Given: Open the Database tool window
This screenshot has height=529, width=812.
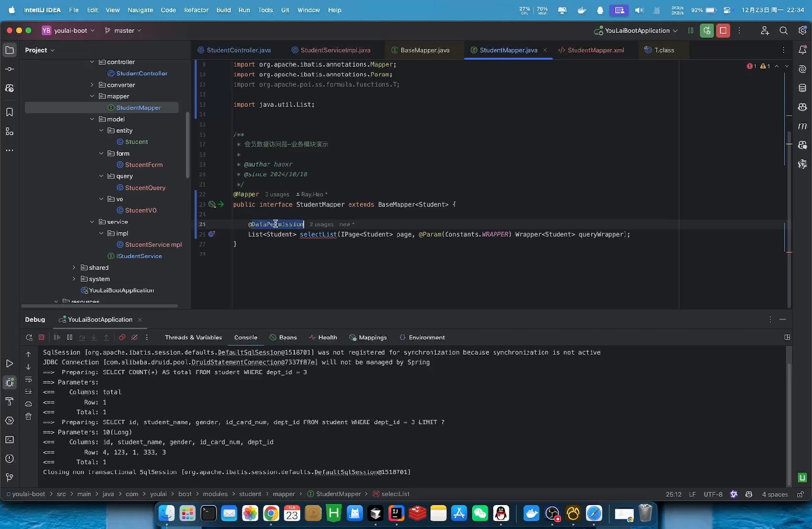Looking at the screenshot, I should (802, 88).
